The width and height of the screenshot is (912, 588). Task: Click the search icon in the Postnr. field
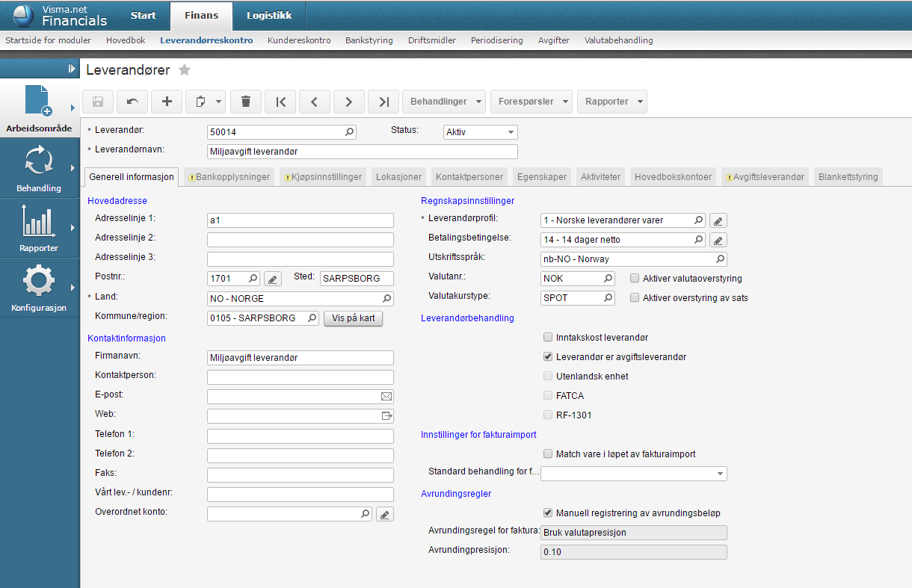click(253, 279)
